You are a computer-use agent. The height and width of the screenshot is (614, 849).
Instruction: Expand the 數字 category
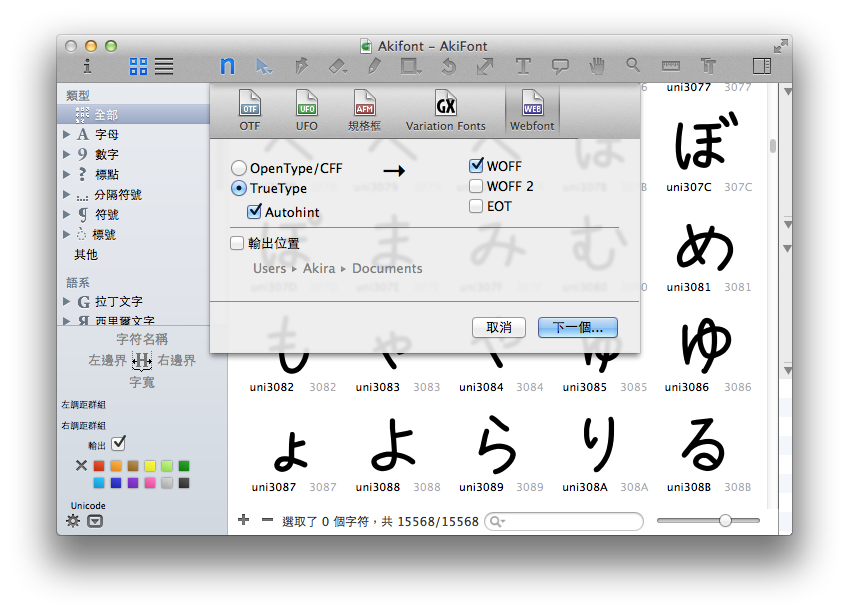coord(66,154)
